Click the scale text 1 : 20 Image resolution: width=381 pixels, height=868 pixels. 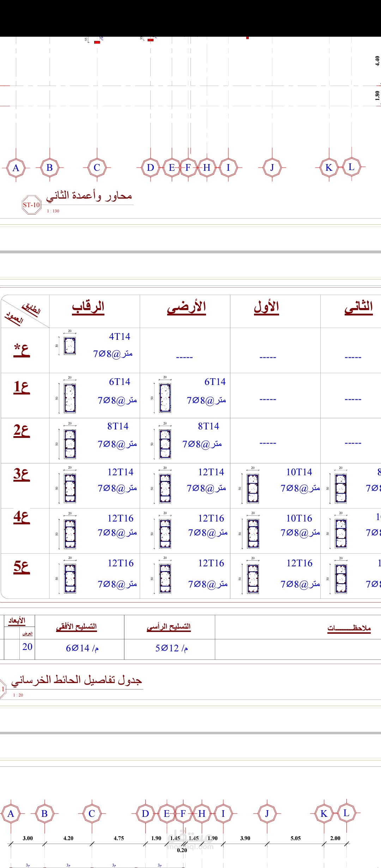tap(18, 695)
